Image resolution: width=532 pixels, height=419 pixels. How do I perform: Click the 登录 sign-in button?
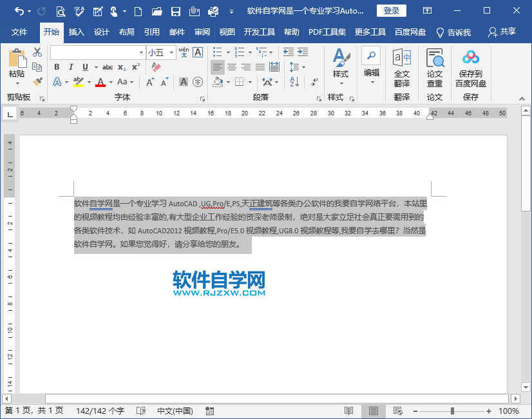point(392,10)
